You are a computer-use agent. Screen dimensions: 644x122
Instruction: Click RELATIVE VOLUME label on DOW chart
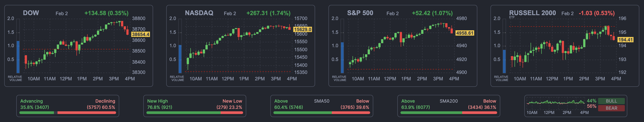point(15,79)
